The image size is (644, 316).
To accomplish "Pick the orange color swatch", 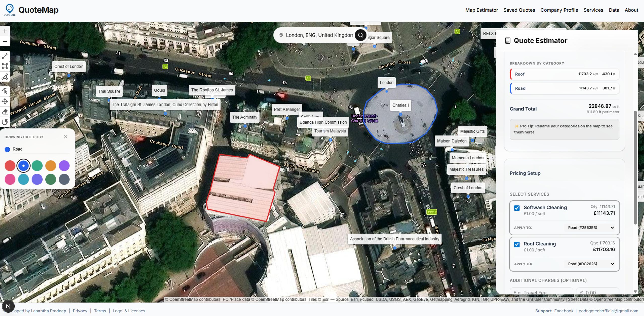I will (x=51, y=166).
